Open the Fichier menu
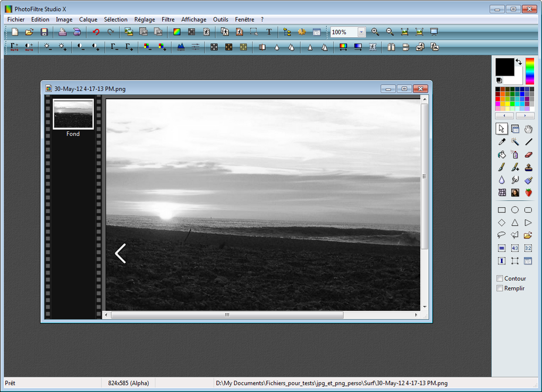Viewport: 542px width, 392px height. [16, 20]
